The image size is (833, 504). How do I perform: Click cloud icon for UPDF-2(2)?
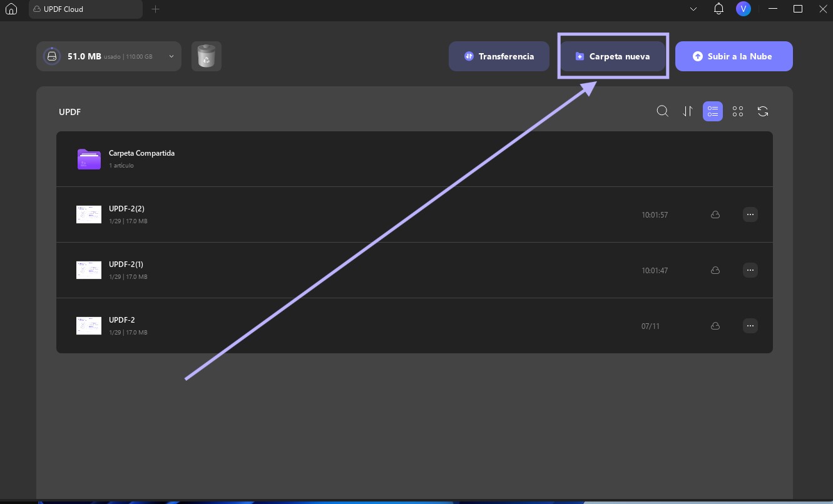715,214
